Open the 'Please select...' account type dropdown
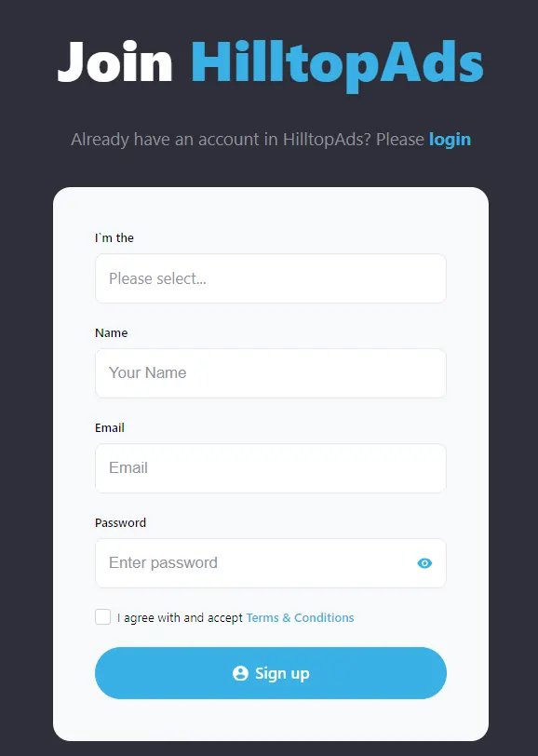 pyautogui.click(x=270, y=278)
